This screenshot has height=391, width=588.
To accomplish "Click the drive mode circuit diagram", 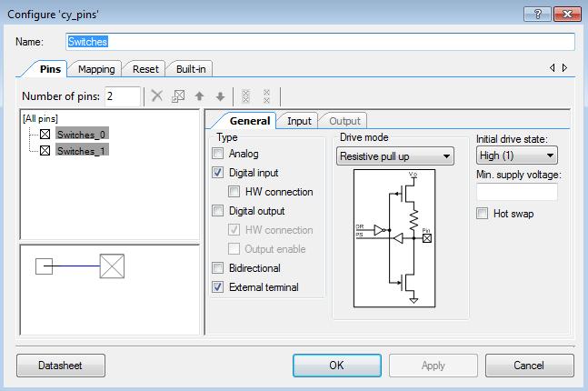I will click(394, 238).
